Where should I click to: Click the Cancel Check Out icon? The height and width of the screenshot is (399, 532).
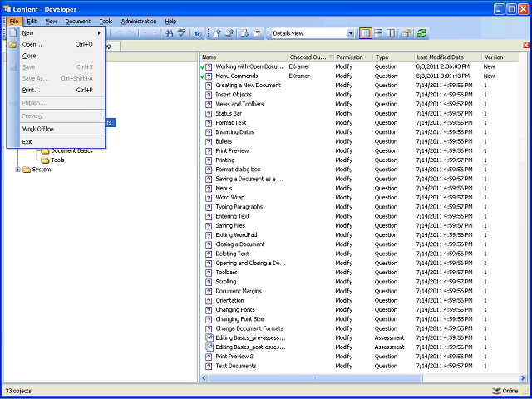[x=257, y=33]
